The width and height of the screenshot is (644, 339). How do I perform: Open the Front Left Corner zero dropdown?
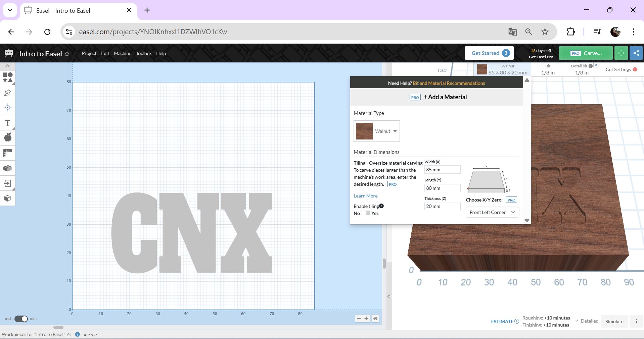coord(492,212)
